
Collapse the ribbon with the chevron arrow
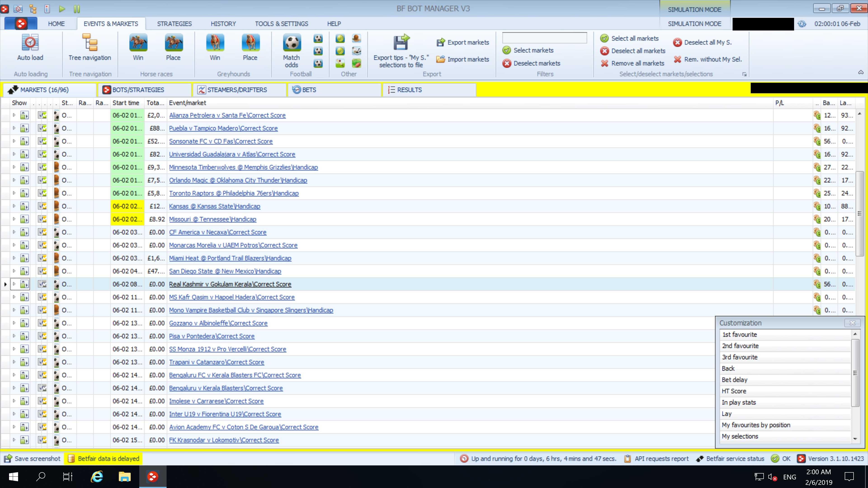861,72
